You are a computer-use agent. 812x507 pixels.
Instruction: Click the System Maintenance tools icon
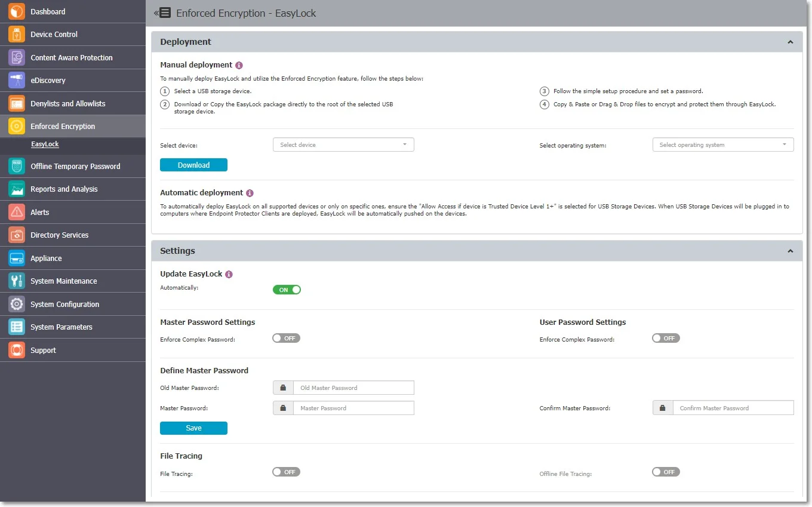pyautogui.click(x=17, y=281)
